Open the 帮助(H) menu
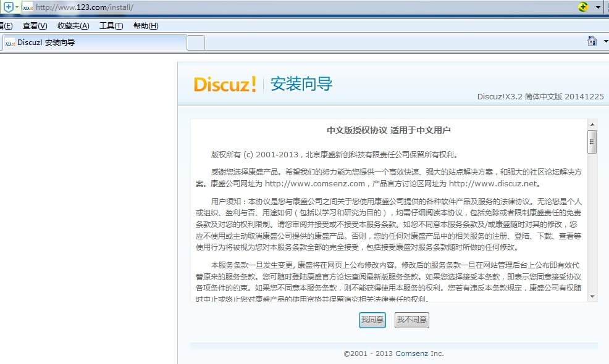Image resolution: width=609 pixels, height=364 pixels. [x=146, y=26]
